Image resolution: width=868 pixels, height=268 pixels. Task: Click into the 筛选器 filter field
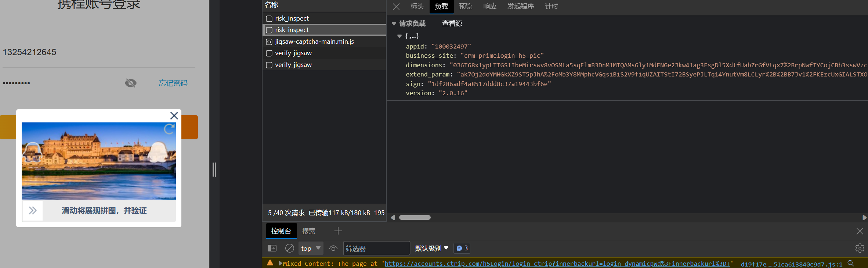tap(376, 248)
